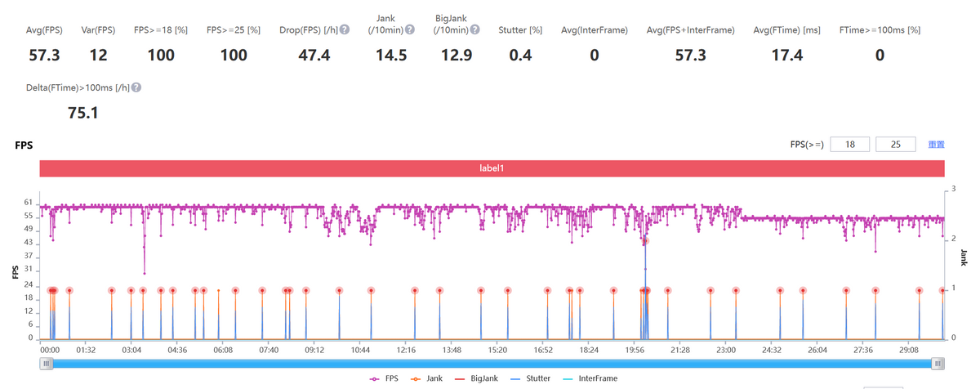
Task: Open the Delta(FTime)>100ms help icon
Action: click(x=136, y=87)
